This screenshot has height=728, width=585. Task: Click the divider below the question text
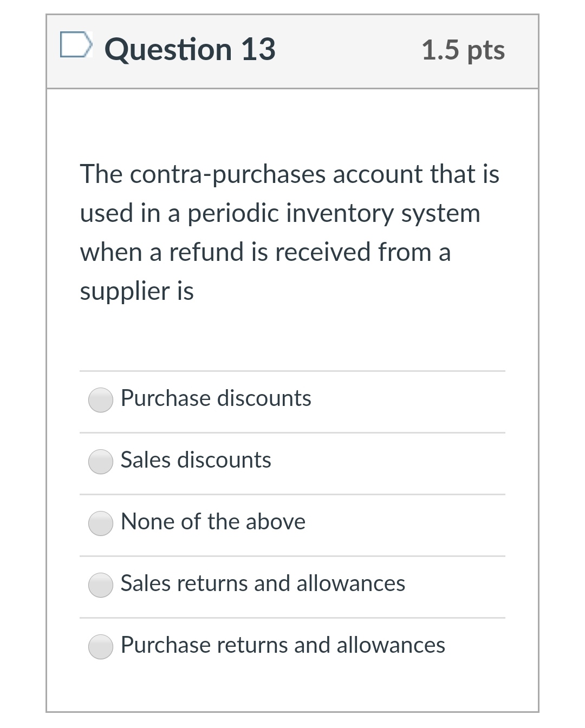click(x=291, y=371)
